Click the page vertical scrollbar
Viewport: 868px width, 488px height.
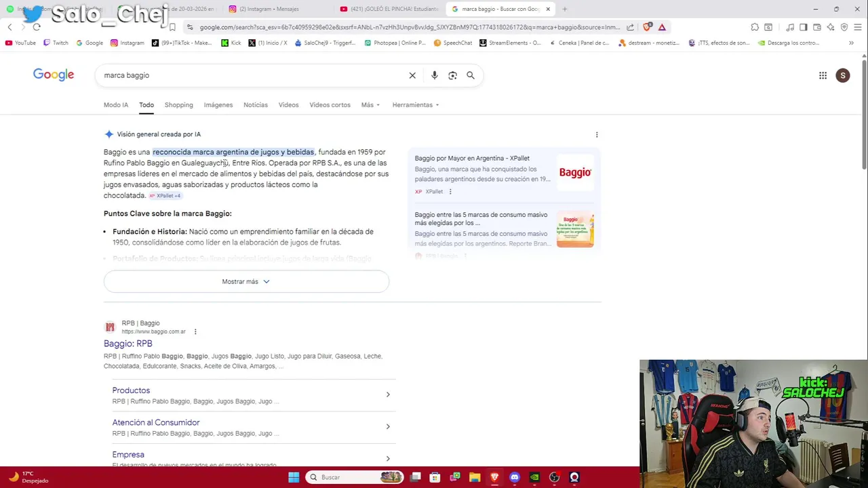point(864,115)
